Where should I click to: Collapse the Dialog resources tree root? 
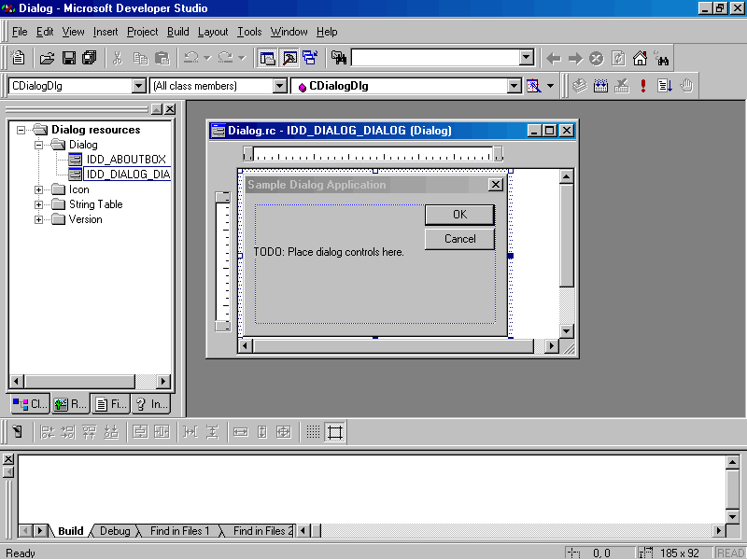pyautogui.click(x=21, y=130)
